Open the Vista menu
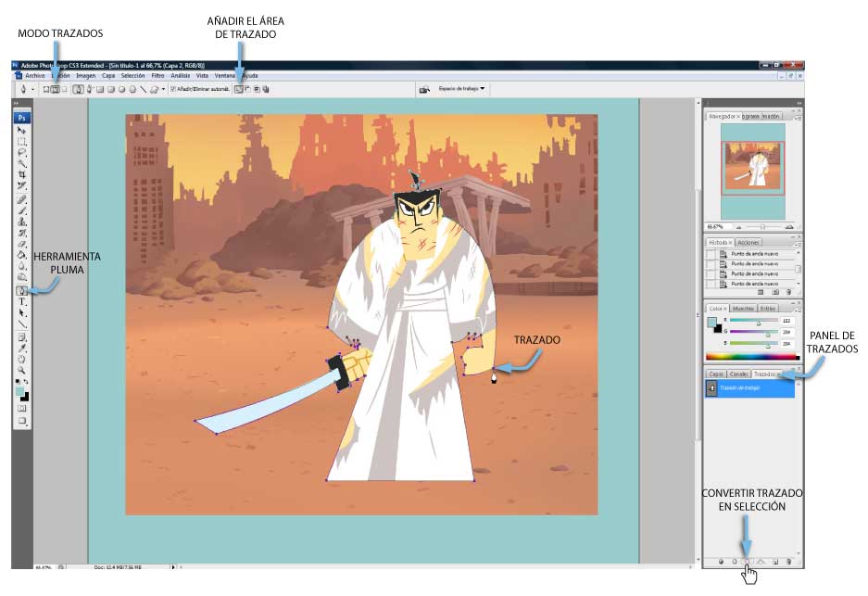868x596 pixels. (202, 75)
